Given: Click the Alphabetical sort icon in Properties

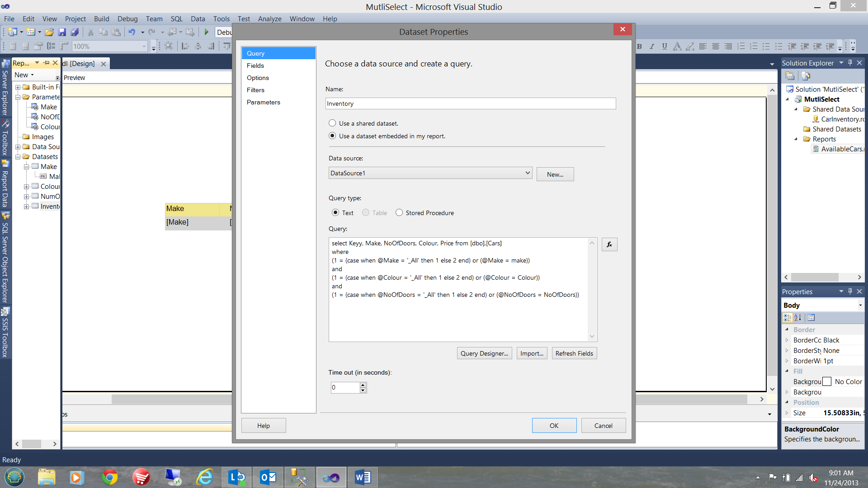Looking at the screenshot, I should point(798,318).
